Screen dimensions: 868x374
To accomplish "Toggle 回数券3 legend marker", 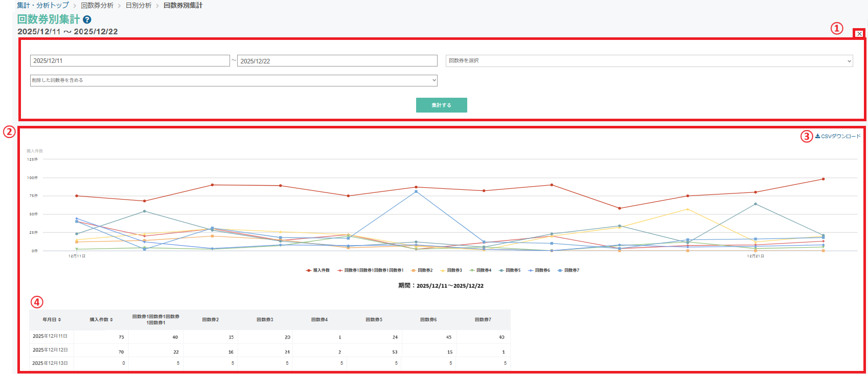I will (443, 270).
